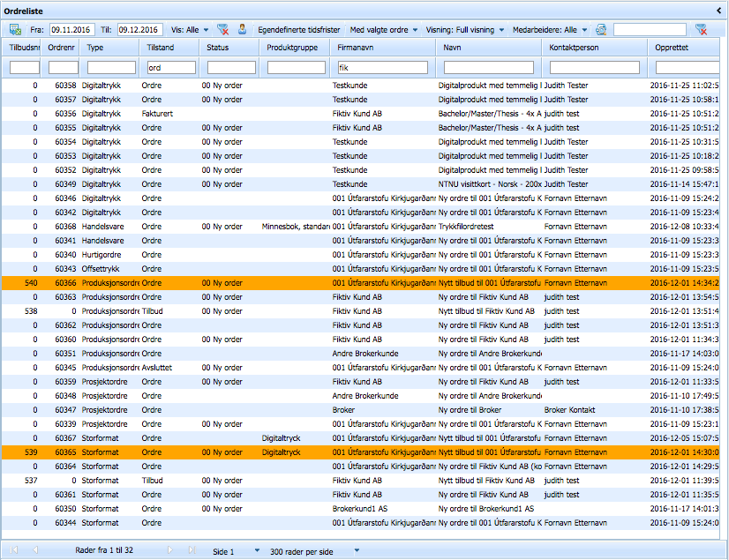Open the Visning: Full visning dropdown
This screenshot has height=560, width=729.
465,29
